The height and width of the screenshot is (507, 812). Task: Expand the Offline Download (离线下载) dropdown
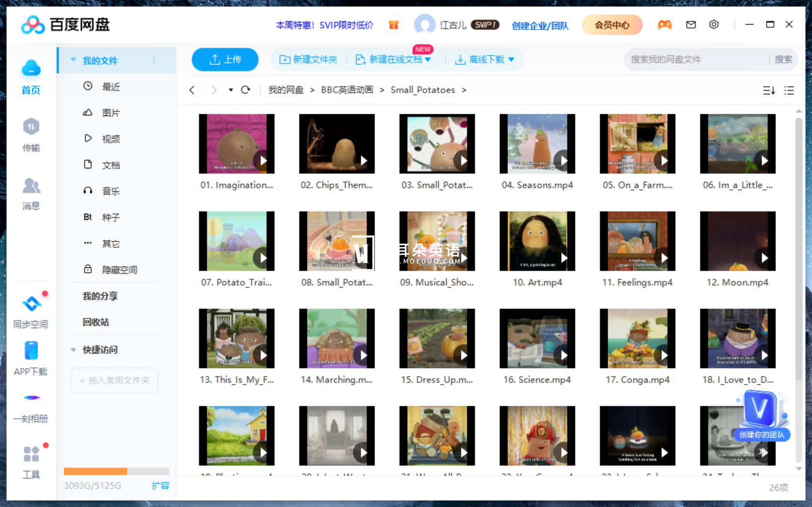pos(511,60)
